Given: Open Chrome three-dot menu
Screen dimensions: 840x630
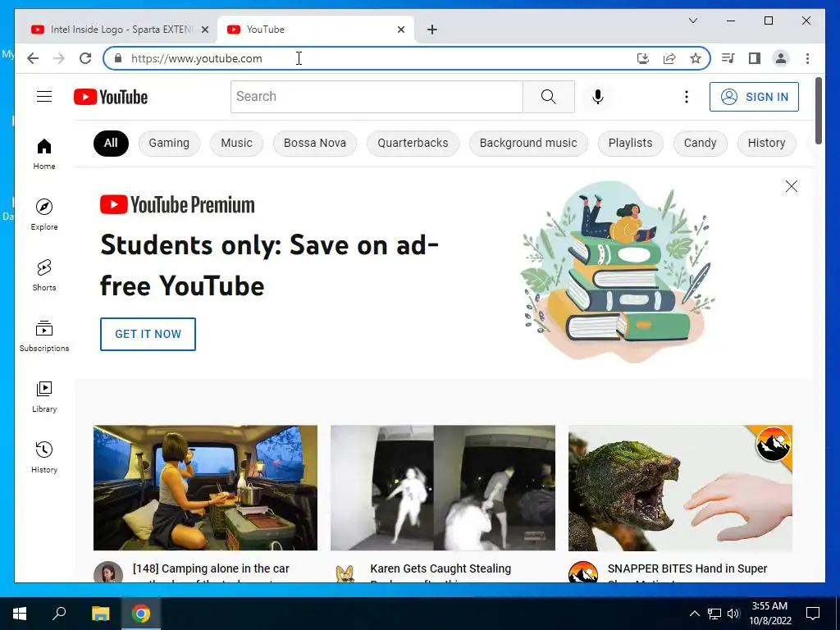Looking at the screenshot, I should pos(807,58).
